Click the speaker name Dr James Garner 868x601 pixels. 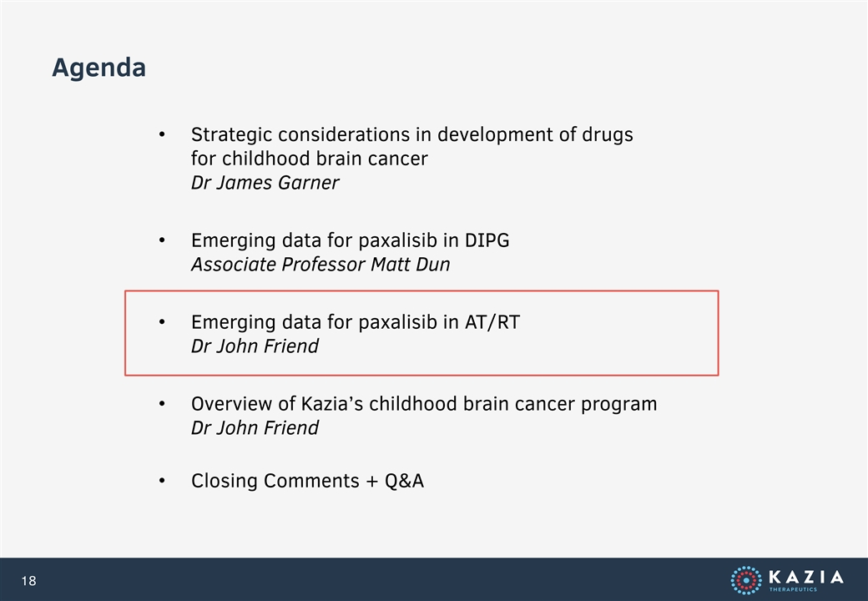(x=265, y=183)
